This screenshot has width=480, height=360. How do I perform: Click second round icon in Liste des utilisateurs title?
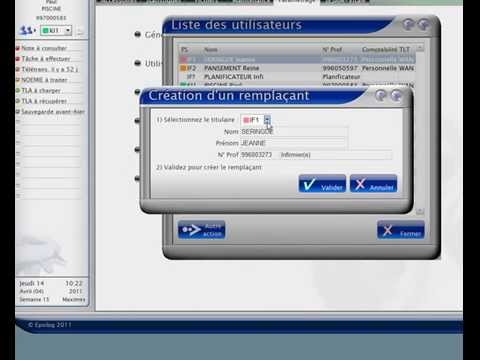[x=424, y=24]
